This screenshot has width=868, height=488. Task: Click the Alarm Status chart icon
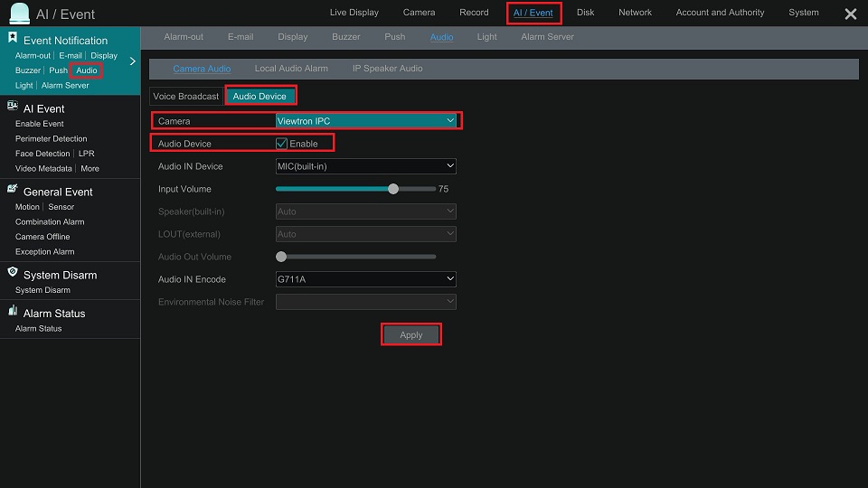coord(12,310)
